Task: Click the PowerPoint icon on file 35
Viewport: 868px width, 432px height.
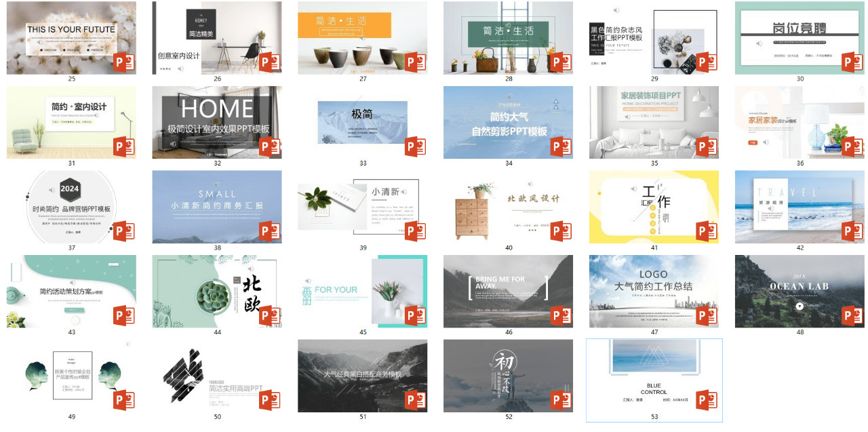Action: coord(707,147)
